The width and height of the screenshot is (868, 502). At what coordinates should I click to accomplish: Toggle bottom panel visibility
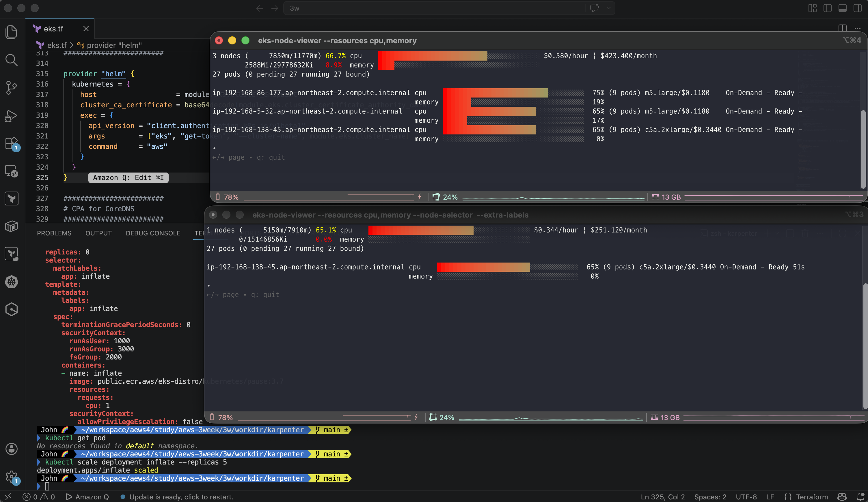click(843, 8)
